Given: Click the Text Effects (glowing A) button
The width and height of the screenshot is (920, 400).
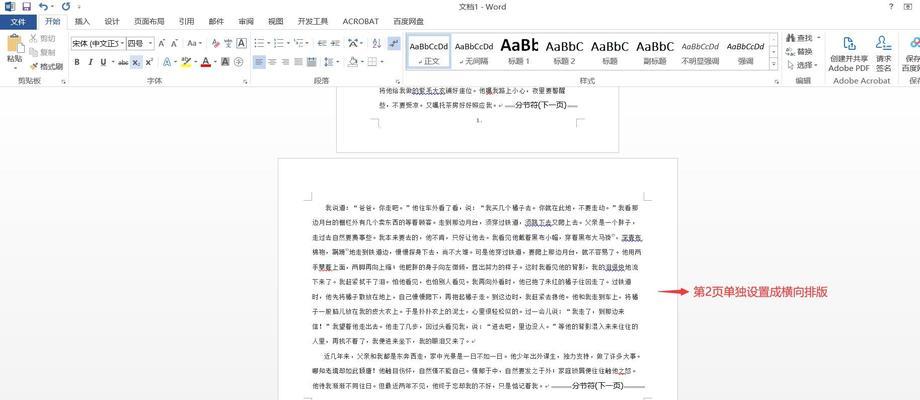Looking at the screenshot, I should [x=167, y=62].
